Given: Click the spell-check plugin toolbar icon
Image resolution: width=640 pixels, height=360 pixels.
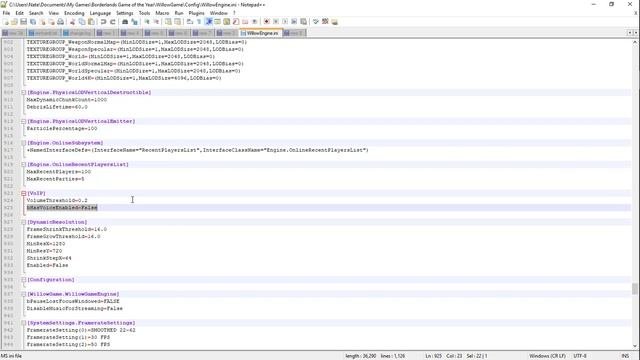Looking at the screenshot, I should click(x=316, y=22).
